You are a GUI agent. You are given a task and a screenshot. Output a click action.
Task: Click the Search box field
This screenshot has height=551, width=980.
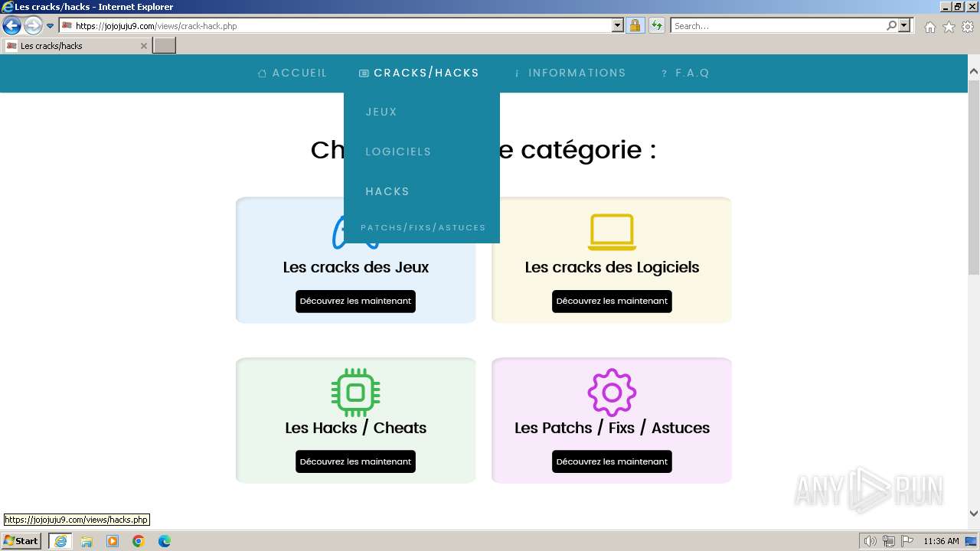point(778,26)
